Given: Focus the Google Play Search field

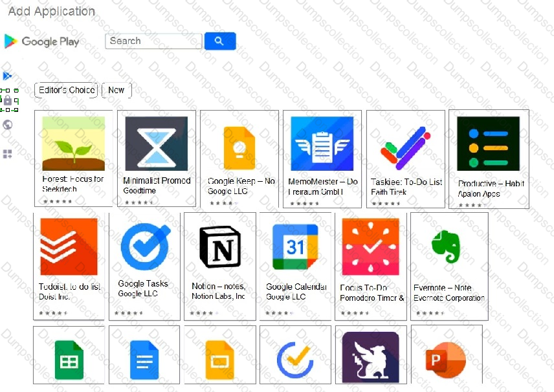Looking at the screenshot, I should (153, 41).
